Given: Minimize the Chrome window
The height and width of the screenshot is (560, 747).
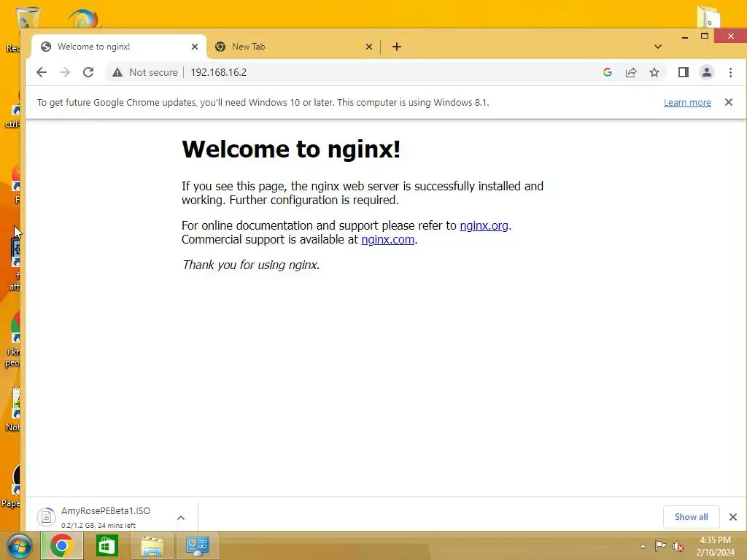Looking at the screenshot, I should pos(684,36).
